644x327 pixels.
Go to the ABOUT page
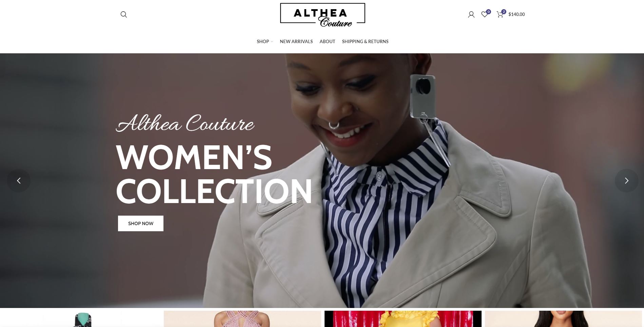coord(327,41)
